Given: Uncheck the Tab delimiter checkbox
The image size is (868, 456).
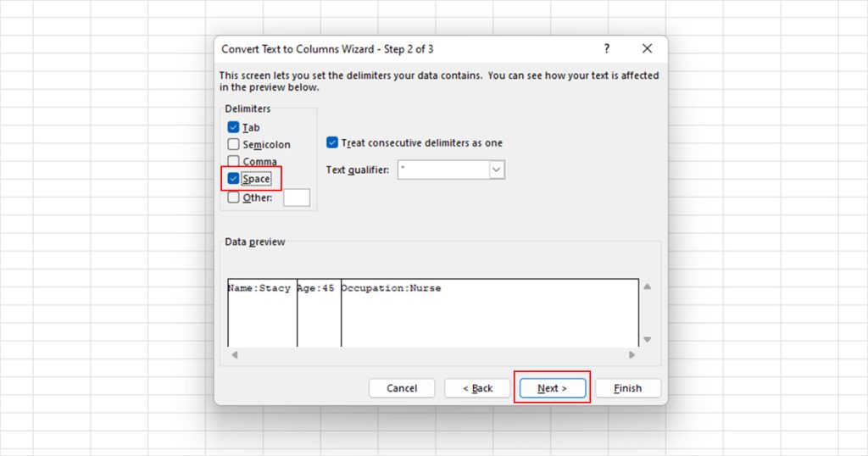Looking at the screenshot, I should (x=233, y=127).
